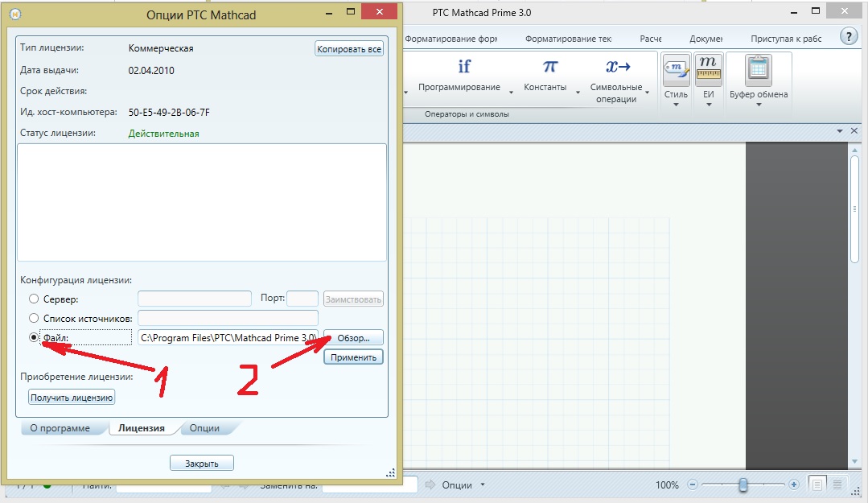Expand the Программирование dropdown arrow

[511, 93]
